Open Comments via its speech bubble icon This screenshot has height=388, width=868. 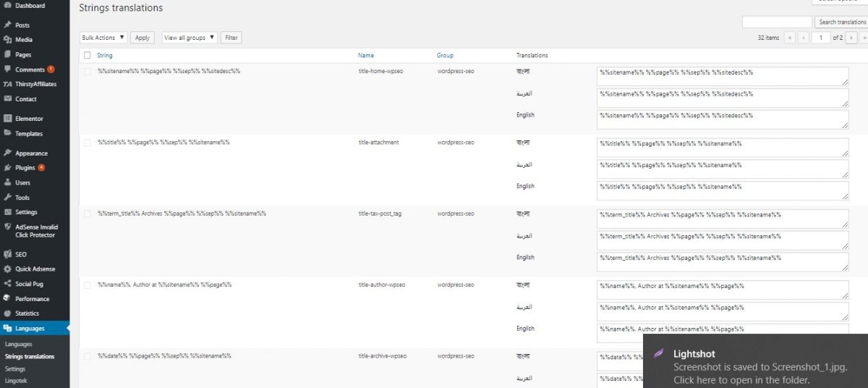coord(7,69)
